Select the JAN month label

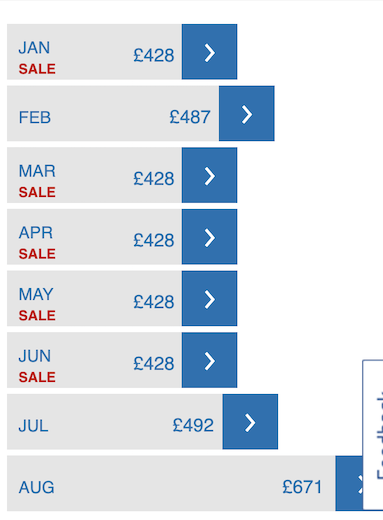point(34,48)
